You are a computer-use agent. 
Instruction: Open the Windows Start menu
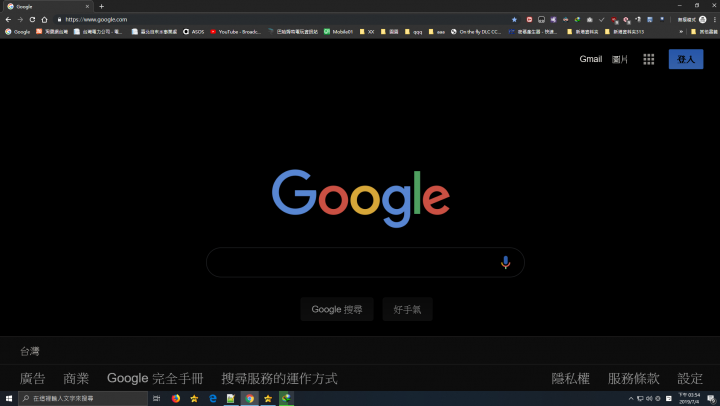(x=9, y=398)
